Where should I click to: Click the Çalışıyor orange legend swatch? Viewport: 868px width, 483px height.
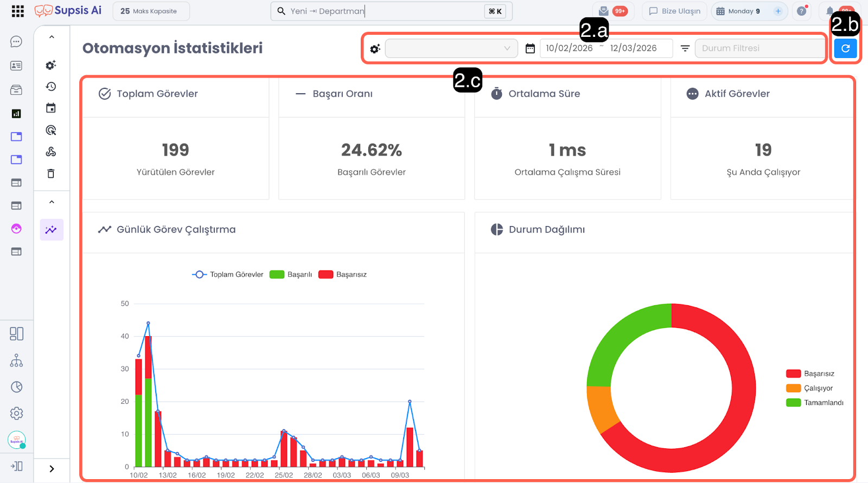793,388
